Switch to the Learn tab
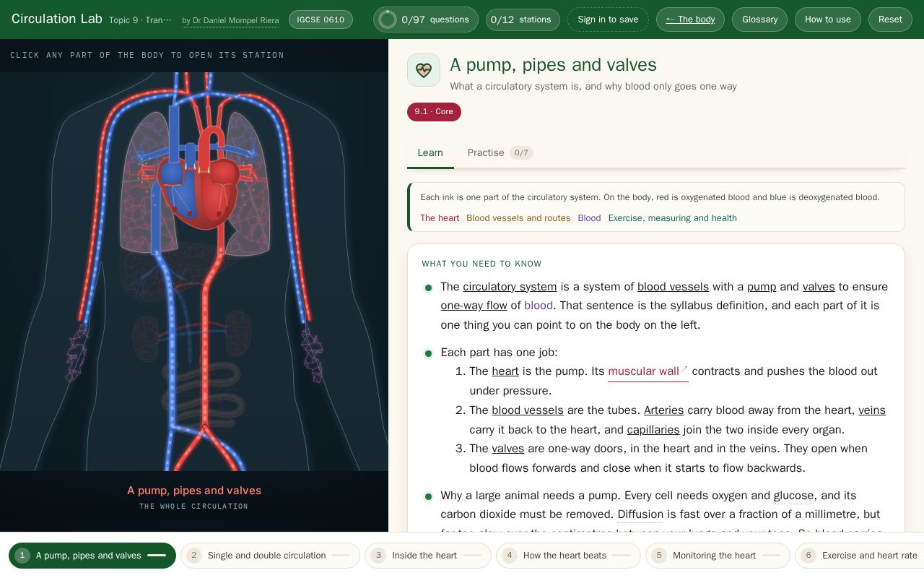The image size is (924, 578). click(430, 152)
